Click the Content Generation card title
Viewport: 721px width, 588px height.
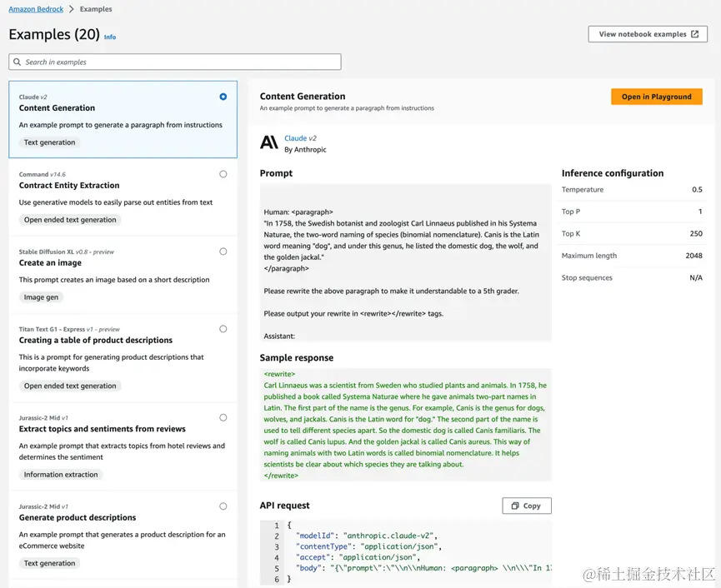click(57, 108)
